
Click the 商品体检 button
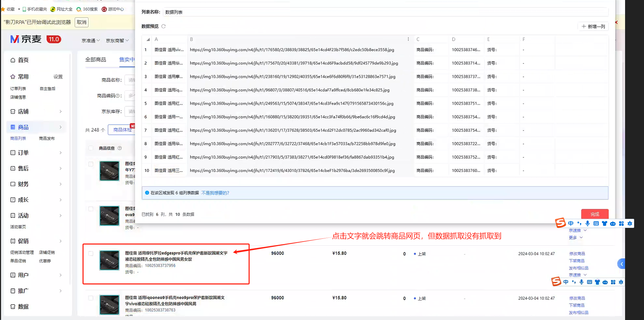click(122, 130)
